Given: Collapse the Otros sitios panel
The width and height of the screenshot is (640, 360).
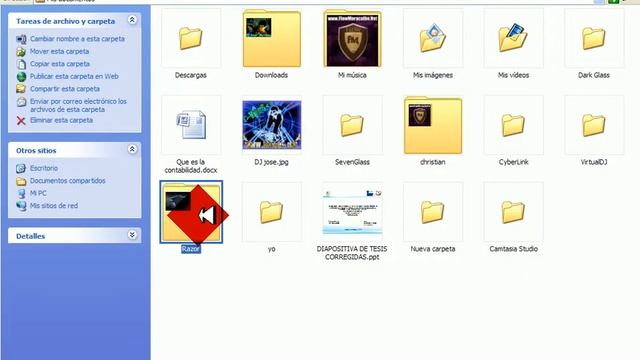Looking at the screenshot, I should click(x=132, y=149).
